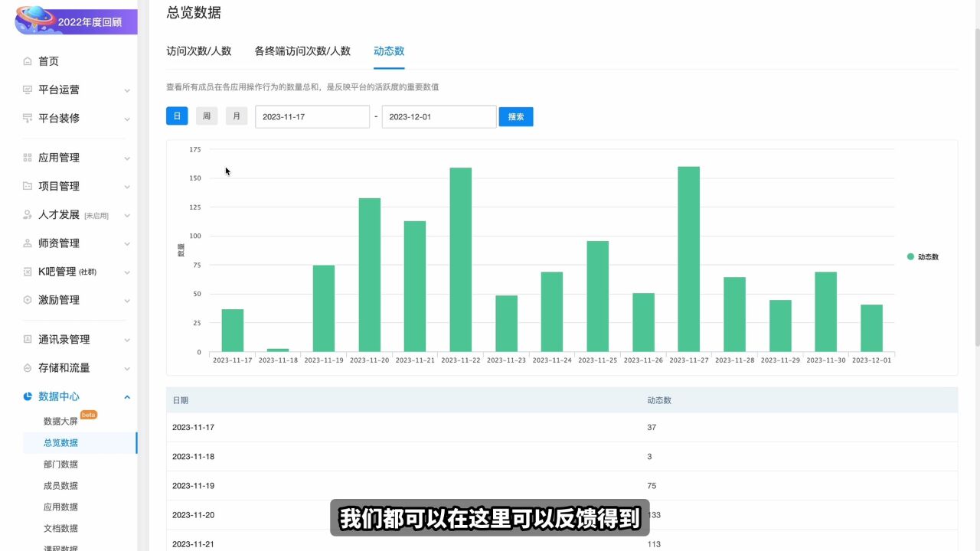Image resolution: width=980 pixels, height=551 pixels.
Task: Click the 数据中心 pie chart icon
Action: coord(28,396)
